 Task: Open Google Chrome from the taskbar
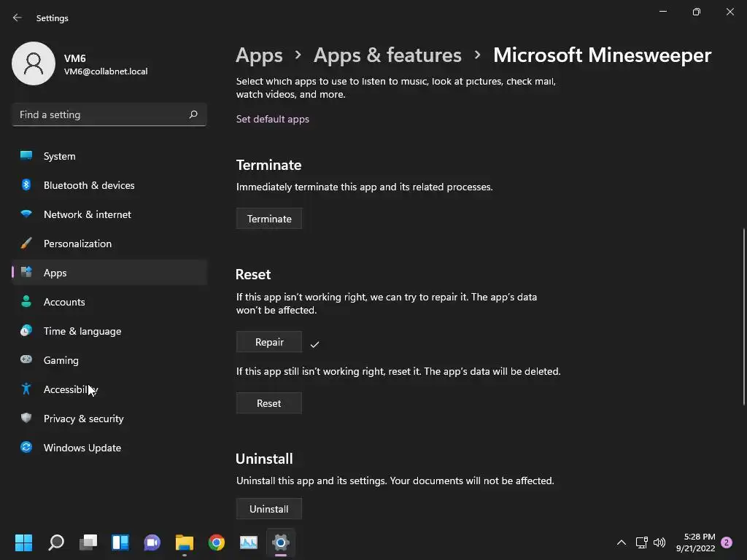(x=217, y=542)
